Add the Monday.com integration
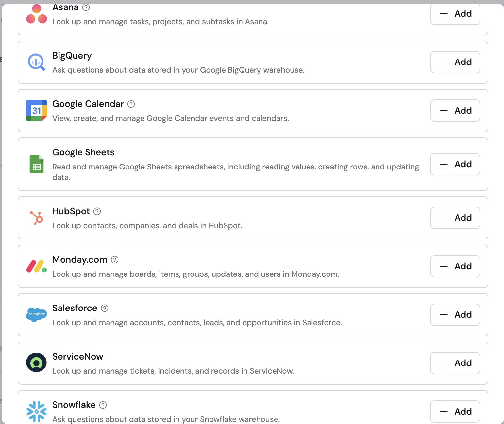 coord(455,266)
